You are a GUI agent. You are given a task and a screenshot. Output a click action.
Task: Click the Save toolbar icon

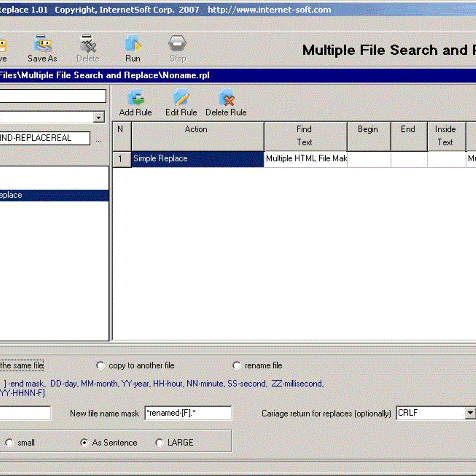[x=3, y=46]
